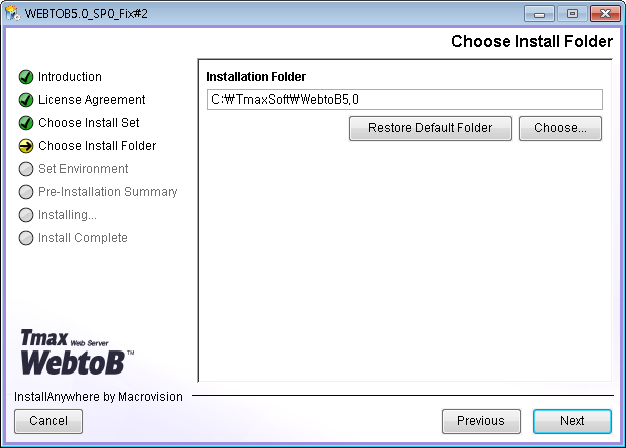The width and height of the screenshot is (626, 448).
Task: Cancel the WebtoB installation
Action: pos(48,421)
